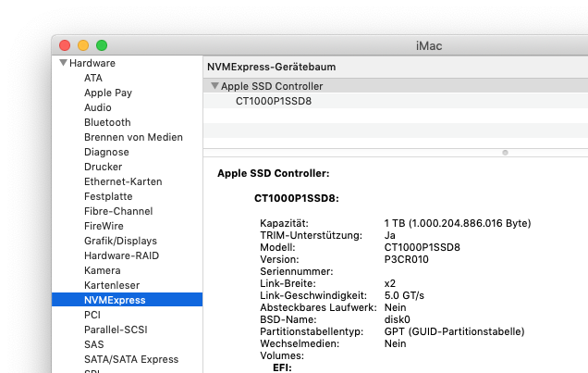588x373 pixels.
Task: Click the TRIM-Unterstützung value Ja
Action: point(389,235)
